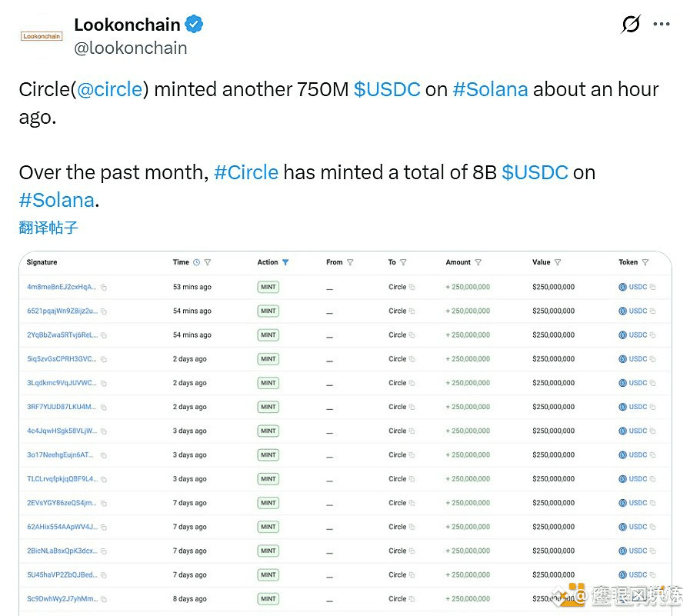Copy the 4m8meBnEJ2cxHqA signature
This screenshot has width=690, height=616.
pyautogui.click(x=104, y=287)
